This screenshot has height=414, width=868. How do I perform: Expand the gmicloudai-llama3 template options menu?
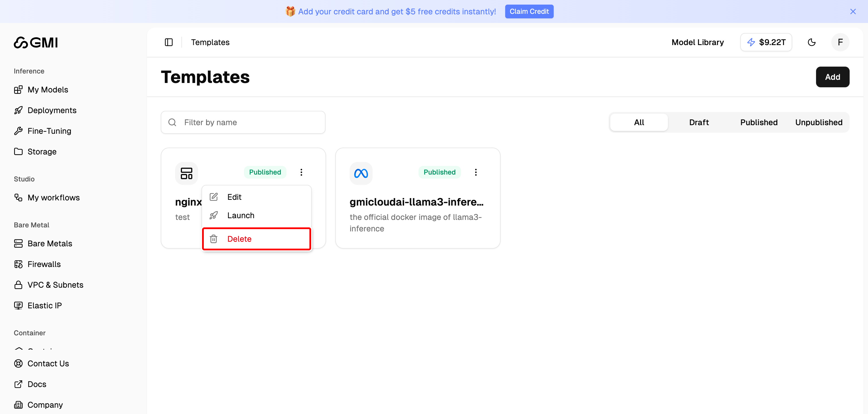pyautogui.click(x=475, y=172)
